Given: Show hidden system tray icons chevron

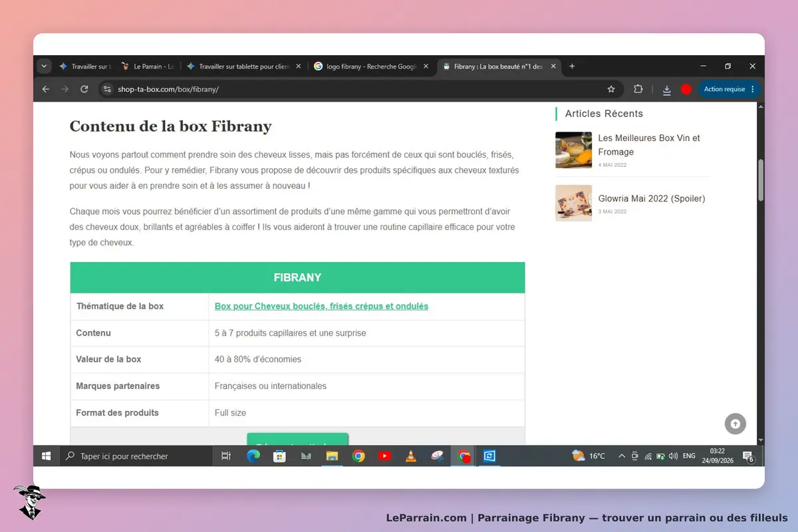Looking at the screenshot, I should (x=622, y=456).
